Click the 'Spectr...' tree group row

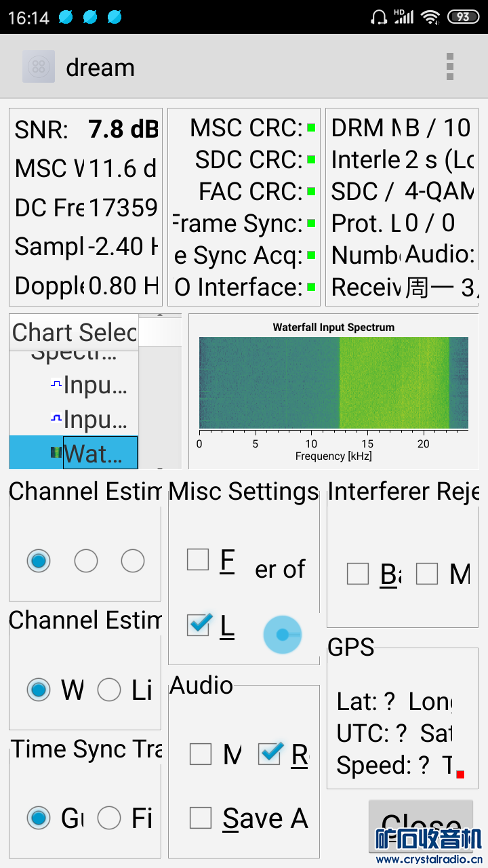[74, 355]
